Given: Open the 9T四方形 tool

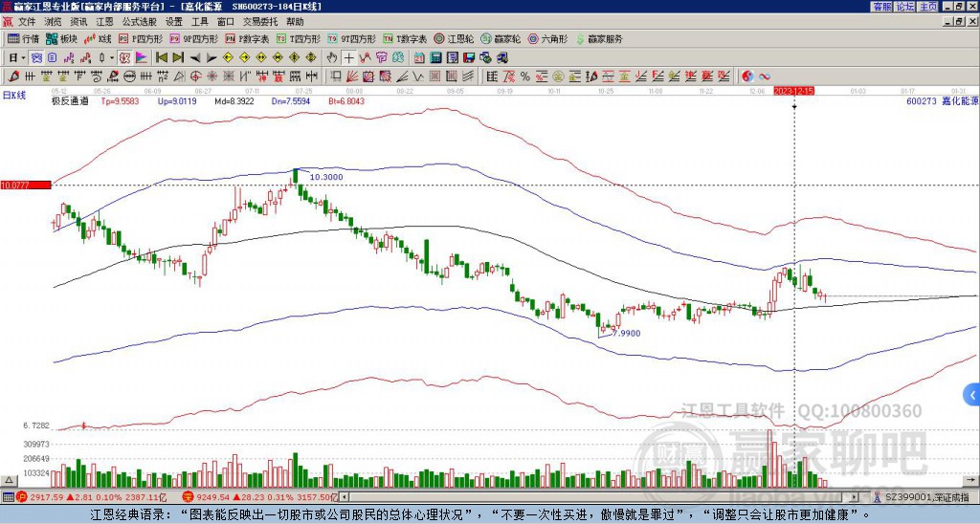Looking at the screenshot, I should click(351, 38).
